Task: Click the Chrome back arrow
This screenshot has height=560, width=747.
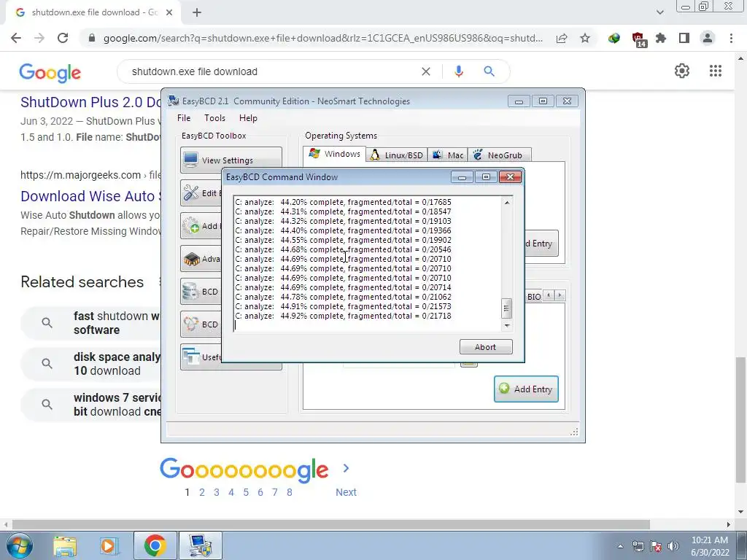Action: click(x=16, y=38)
